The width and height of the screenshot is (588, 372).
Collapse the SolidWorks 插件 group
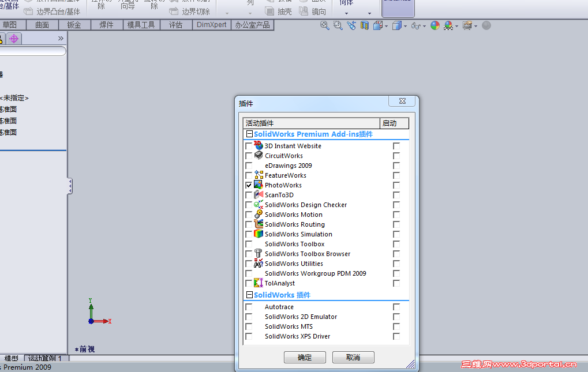pyautogui.click(x=249, y=295)
